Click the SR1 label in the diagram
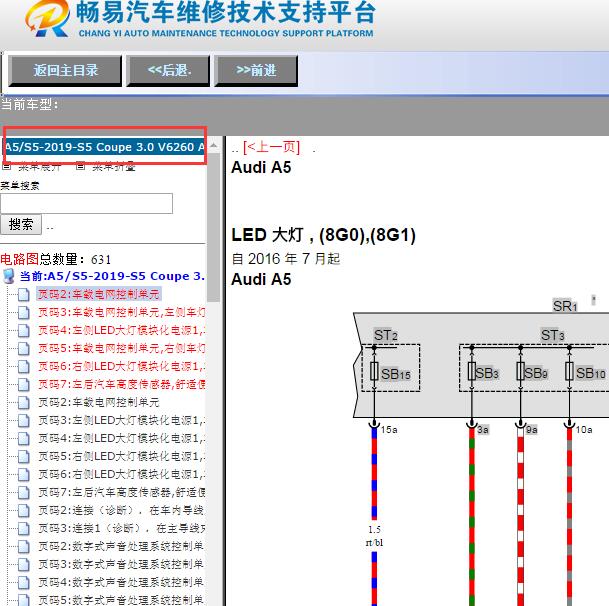The width and height of the screenshot is (609, 606). click(x=565, y=306)
